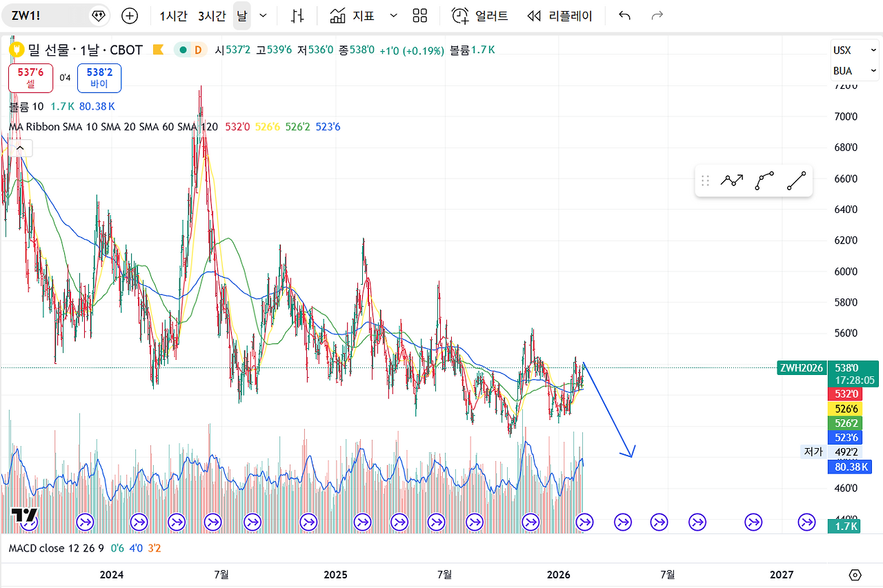Select the MA Ribbon indicator legend
Viewport: 883px width, 588px height.
114,127
